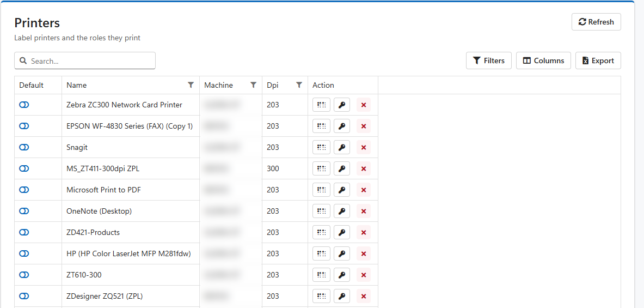Click the Refresh button
Viewport: 644px width, 308px height.
click(596, 22)
